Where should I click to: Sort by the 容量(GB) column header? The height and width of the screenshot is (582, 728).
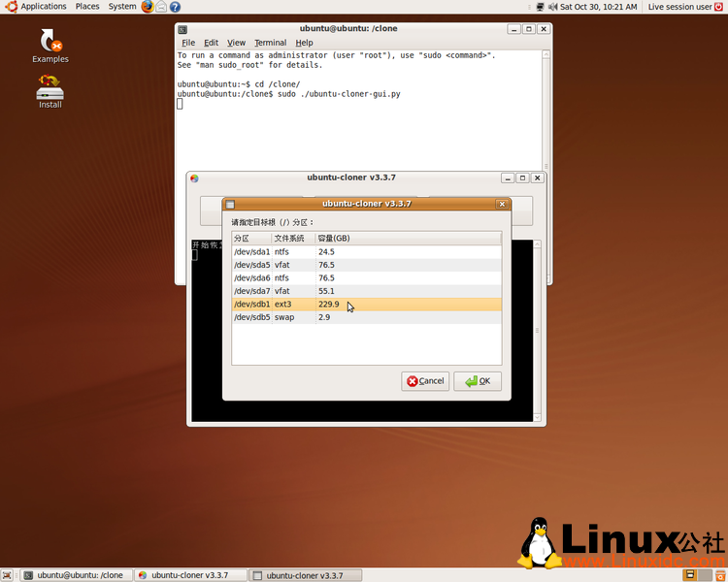pyautogui.click(x=408, y=238)
